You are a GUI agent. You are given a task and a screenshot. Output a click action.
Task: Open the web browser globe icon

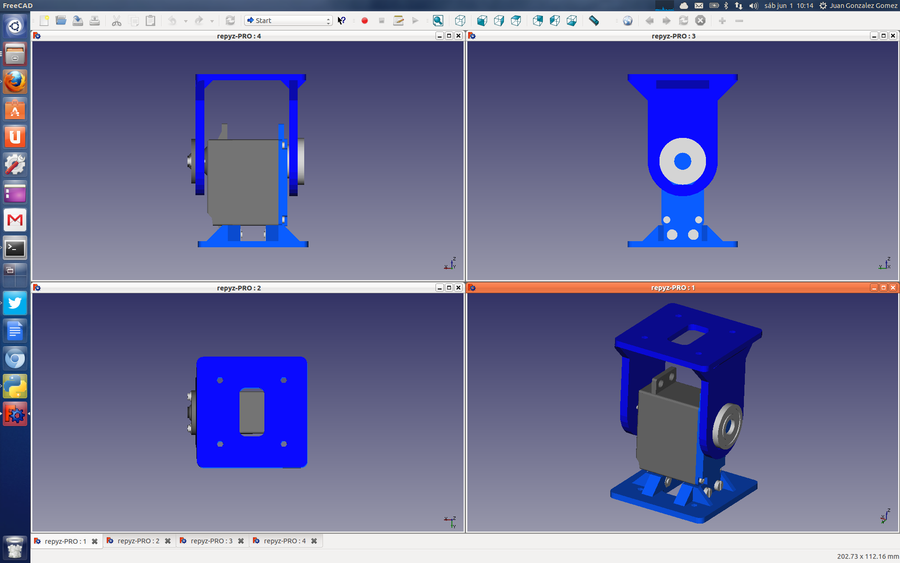click(x=627, y=20)
